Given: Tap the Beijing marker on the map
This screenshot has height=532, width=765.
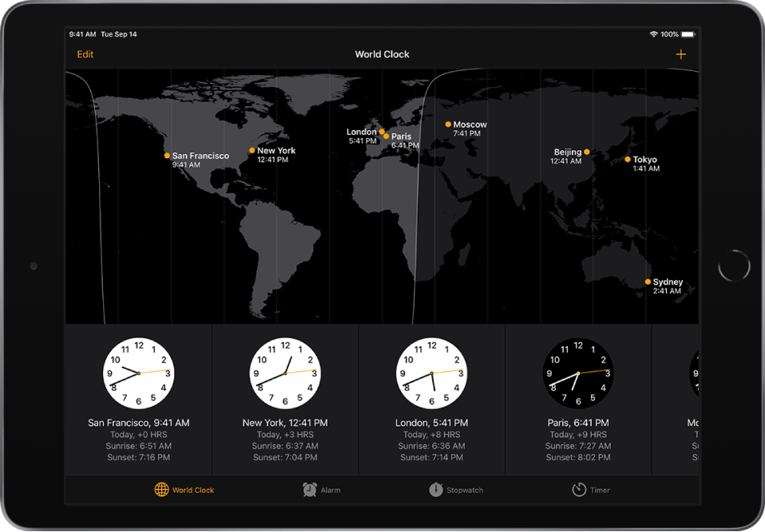Looking at the screenshot, I should click(587, 151).
